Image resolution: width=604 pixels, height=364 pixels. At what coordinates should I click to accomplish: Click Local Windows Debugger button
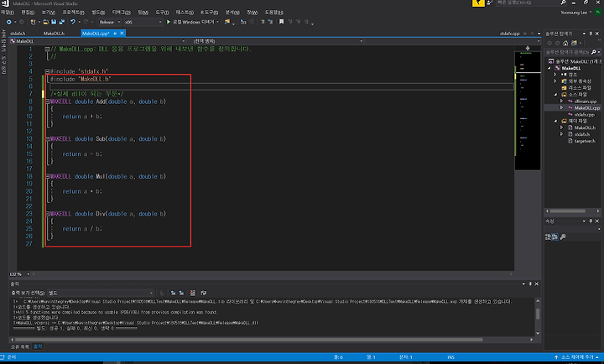pyautogui.click(x=194, y=22)
